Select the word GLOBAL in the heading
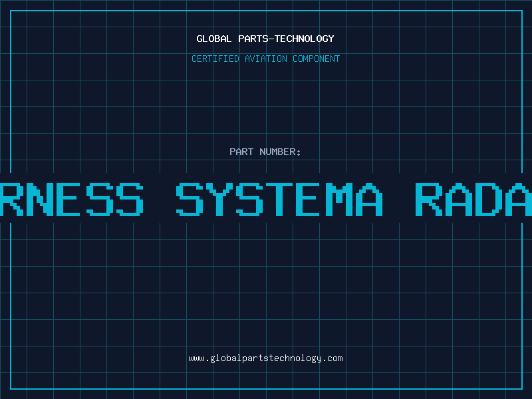Image resolution: width=532 pixels, height=399 pixels. coord(214,39)
